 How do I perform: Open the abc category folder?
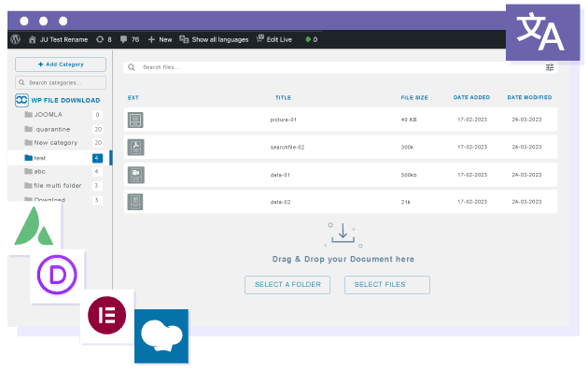point(35,172)
